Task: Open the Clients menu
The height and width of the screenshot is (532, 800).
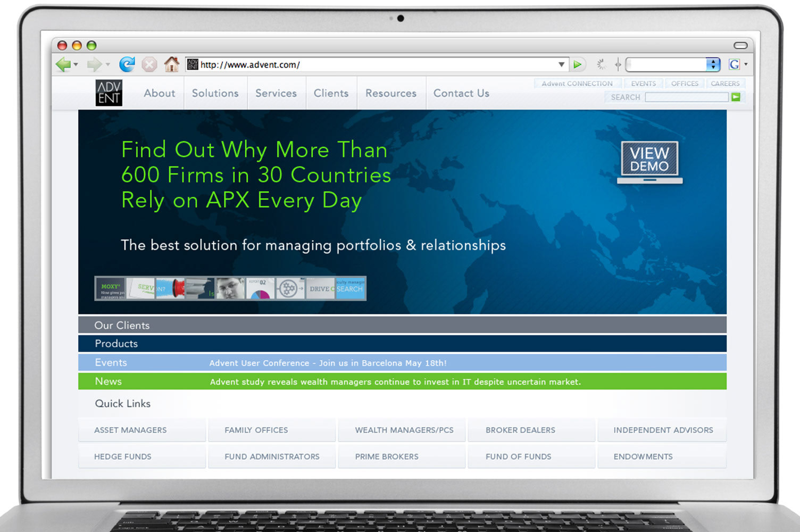Action: click(331, 93)
